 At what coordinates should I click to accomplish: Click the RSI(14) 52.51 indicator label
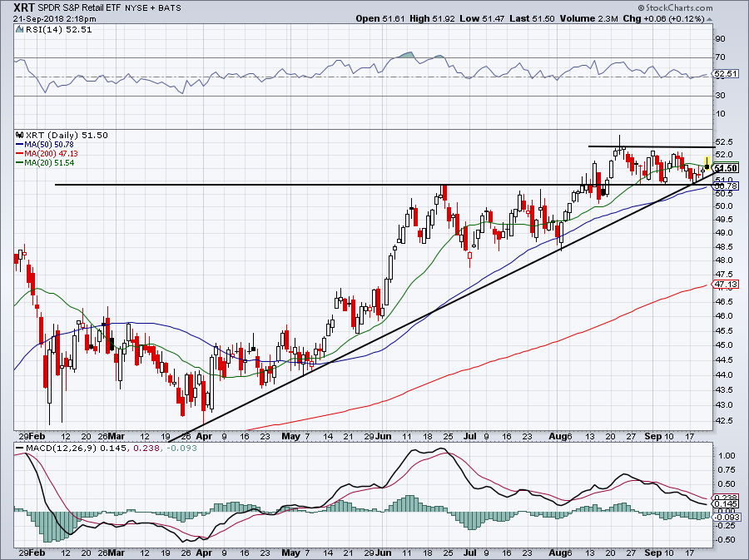[x=58, y=29]
